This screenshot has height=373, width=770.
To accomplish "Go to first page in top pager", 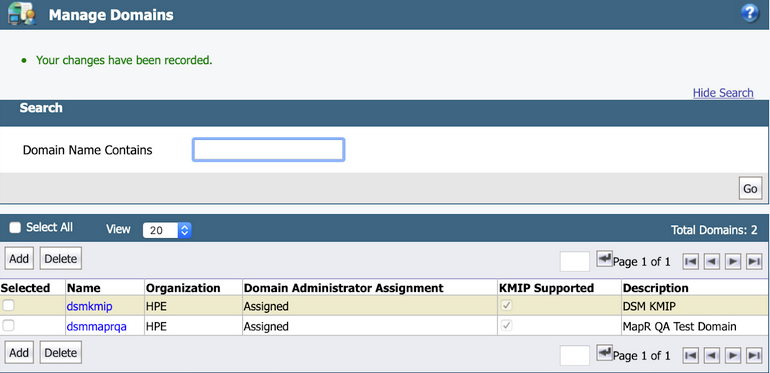I will [690, 262].
